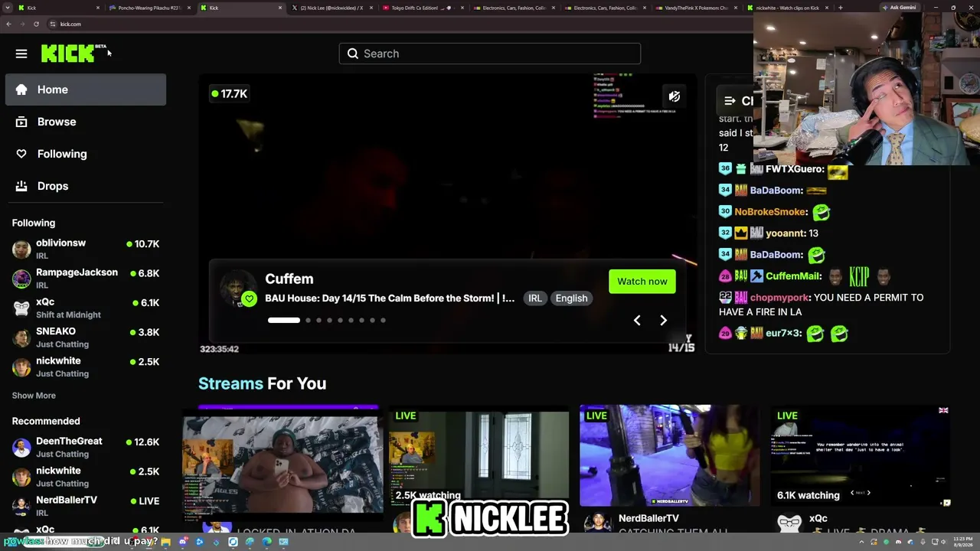Screen dimensions: 980x551
Task: Reload the current page
Action: (x=36, y=24)
